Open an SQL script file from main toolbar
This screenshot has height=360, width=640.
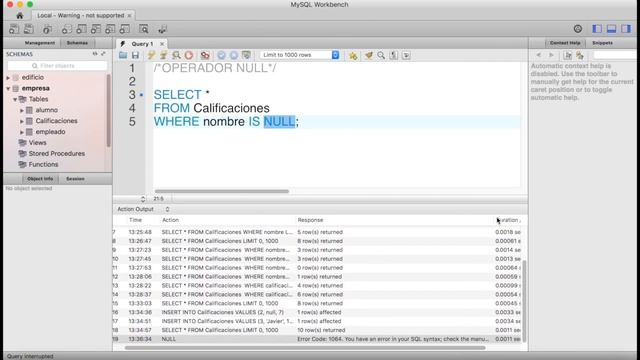(x=29, y=29)
